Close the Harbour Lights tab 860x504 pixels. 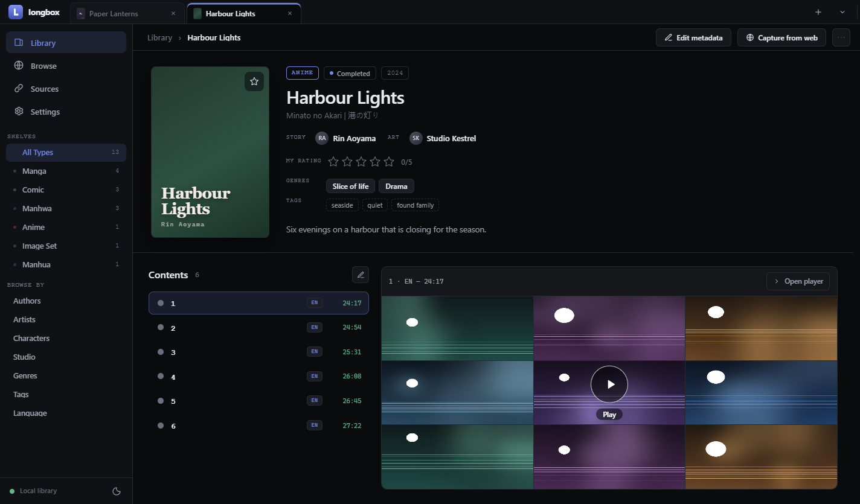click(x=290, y=13)
